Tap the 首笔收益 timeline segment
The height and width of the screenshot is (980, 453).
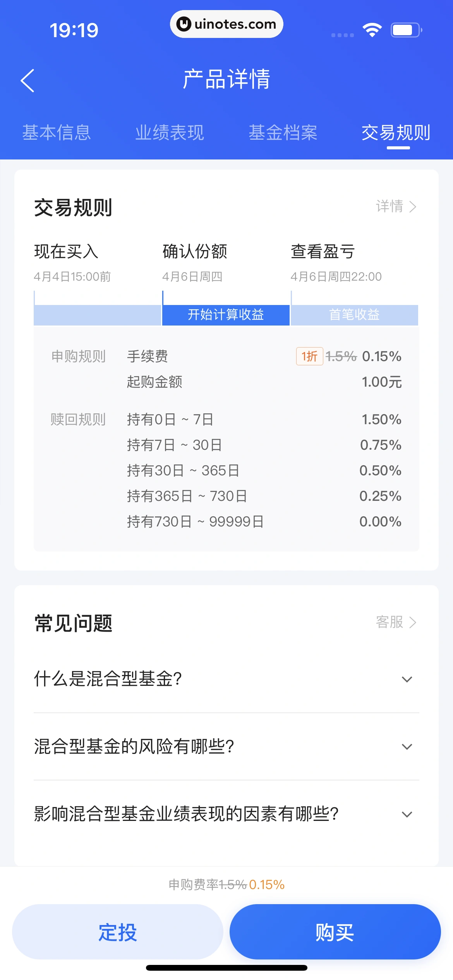click(x=354, y=315)
